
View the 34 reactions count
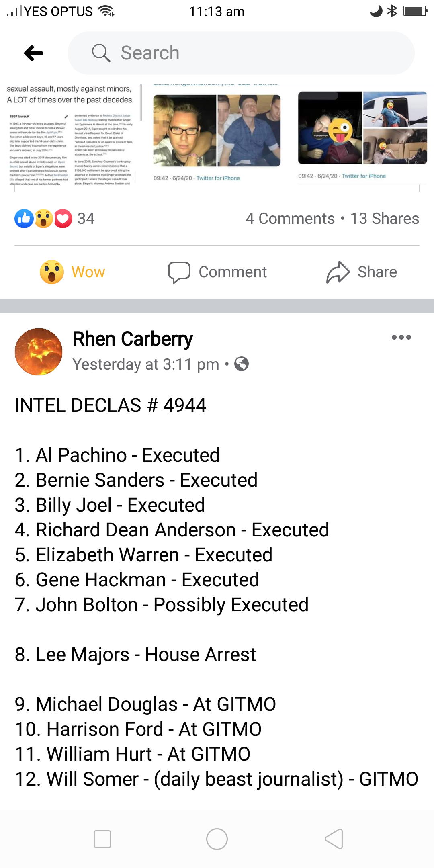(86, 219)
